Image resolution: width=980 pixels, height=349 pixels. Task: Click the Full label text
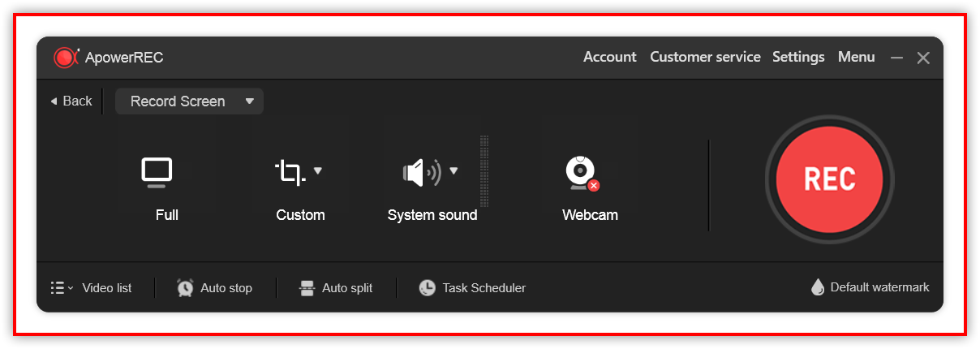click(x=167, y=215)
